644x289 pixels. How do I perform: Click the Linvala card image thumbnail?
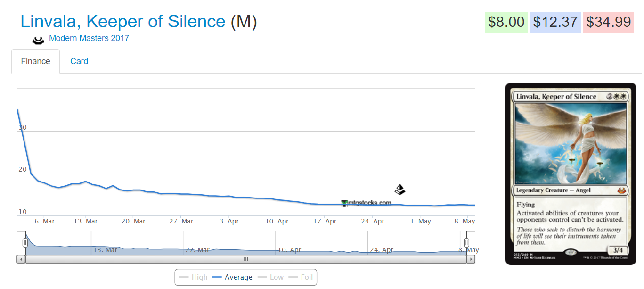[571, 173]
